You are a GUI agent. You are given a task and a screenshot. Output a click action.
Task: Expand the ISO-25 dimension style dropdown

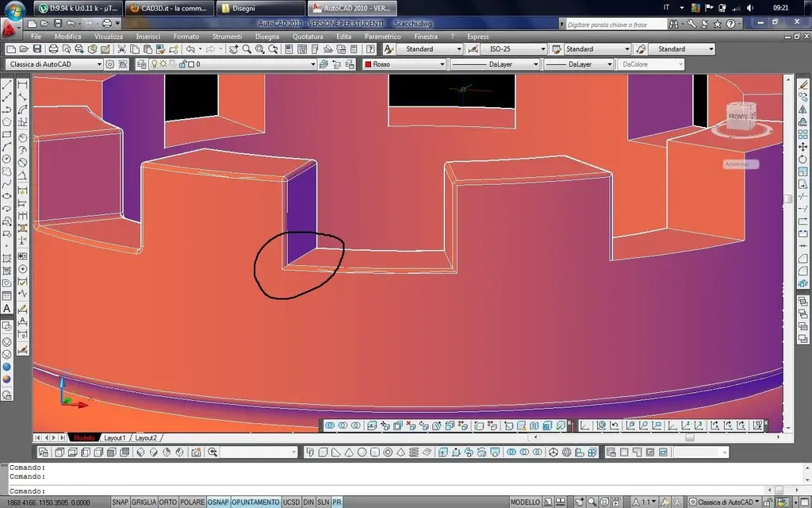click(x=513, y=48)
